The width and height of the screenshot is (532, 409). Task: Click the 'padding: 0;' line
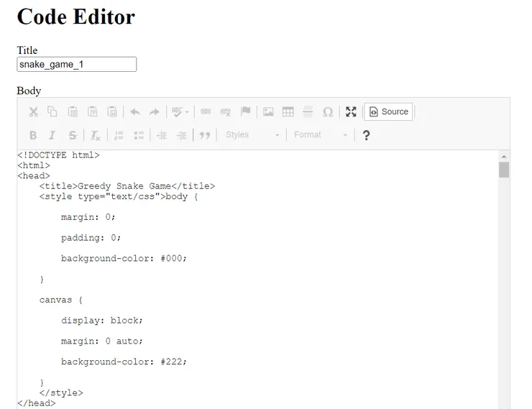(x=91, y=238)
